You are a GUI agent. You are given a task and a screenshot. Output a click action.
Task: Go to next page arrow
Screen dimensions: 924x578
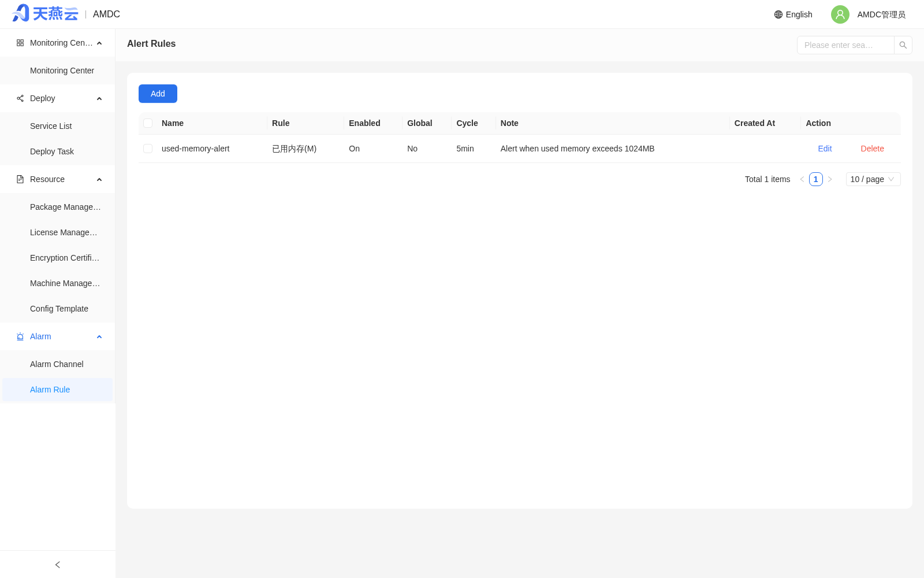pyautogui.click(x=830, y=179)
